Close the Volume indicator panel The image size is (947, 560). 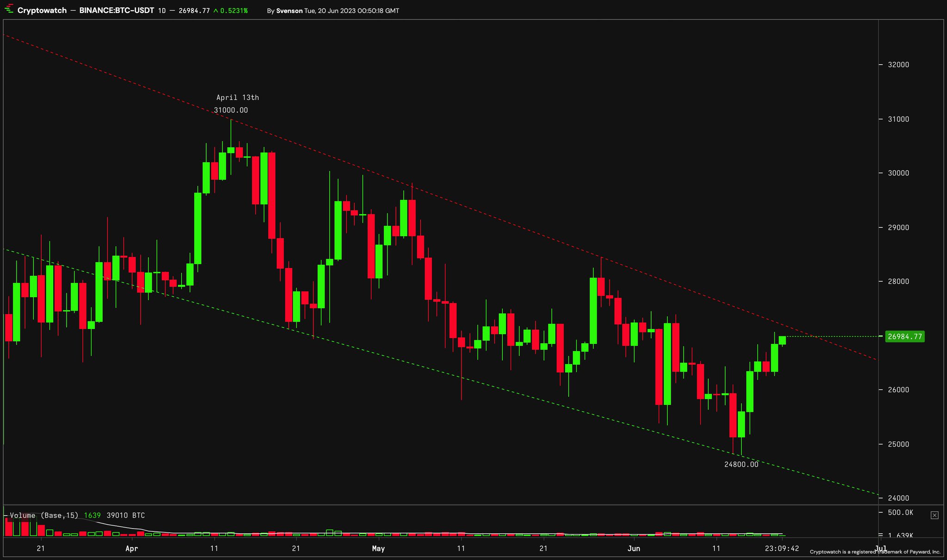click(x=934, y=515)
